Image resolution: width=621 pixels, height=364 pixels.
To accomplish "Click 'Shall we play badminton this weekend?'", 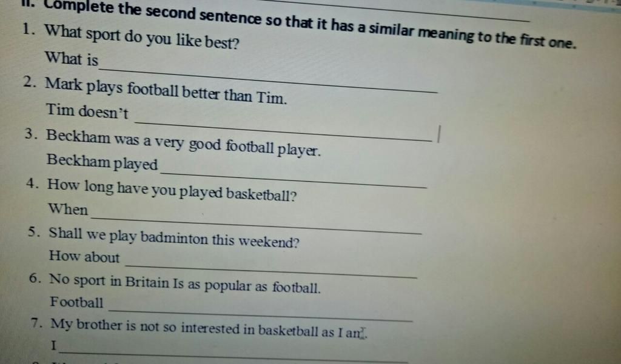I will [x=174, y=237].
